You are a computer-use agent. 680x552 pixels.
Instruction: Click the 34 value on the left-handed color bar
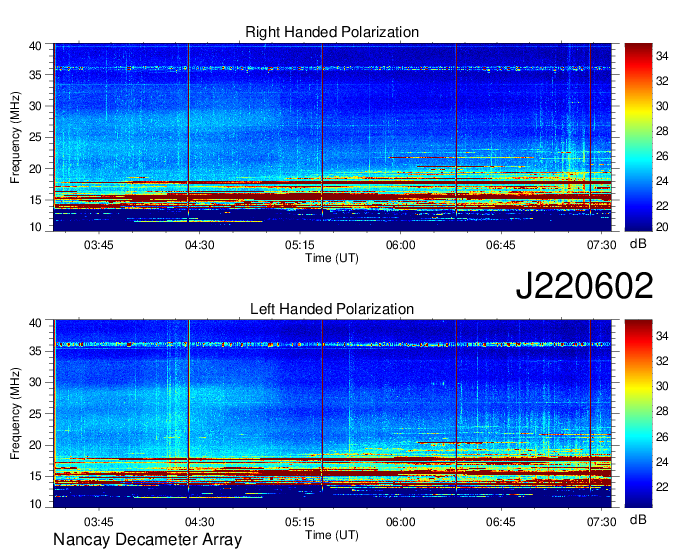[662, 336]
